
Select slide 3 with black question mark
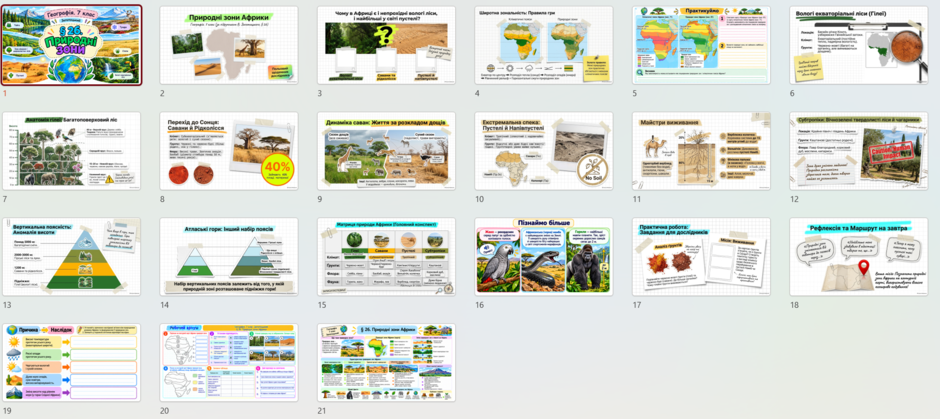[x=386, y=46]
